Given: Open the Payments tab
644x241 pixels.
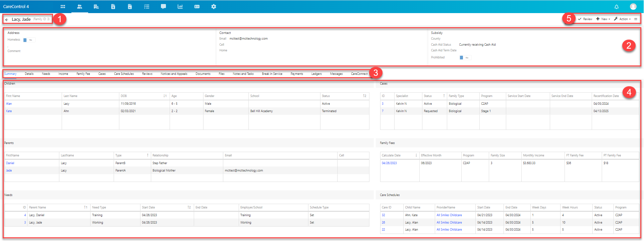Looking at the screenshot, I should [x=297, y=74].
